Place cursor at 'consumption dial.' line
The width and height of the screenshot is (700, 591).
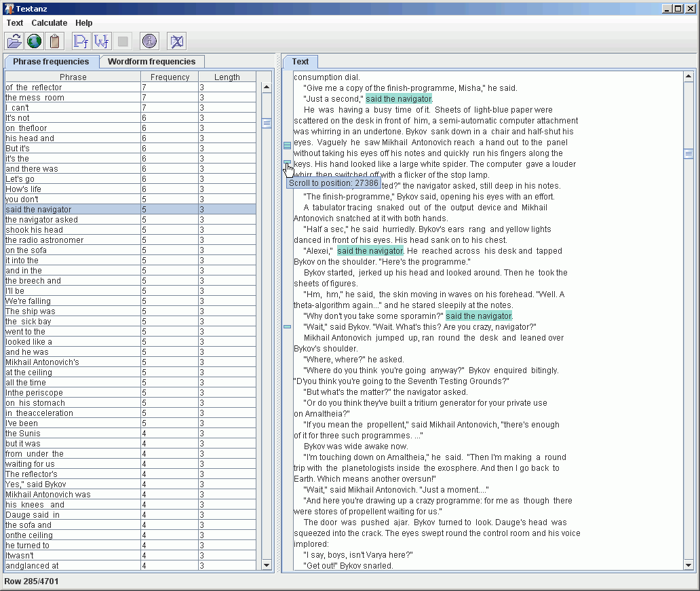click(x=327, y=77)
